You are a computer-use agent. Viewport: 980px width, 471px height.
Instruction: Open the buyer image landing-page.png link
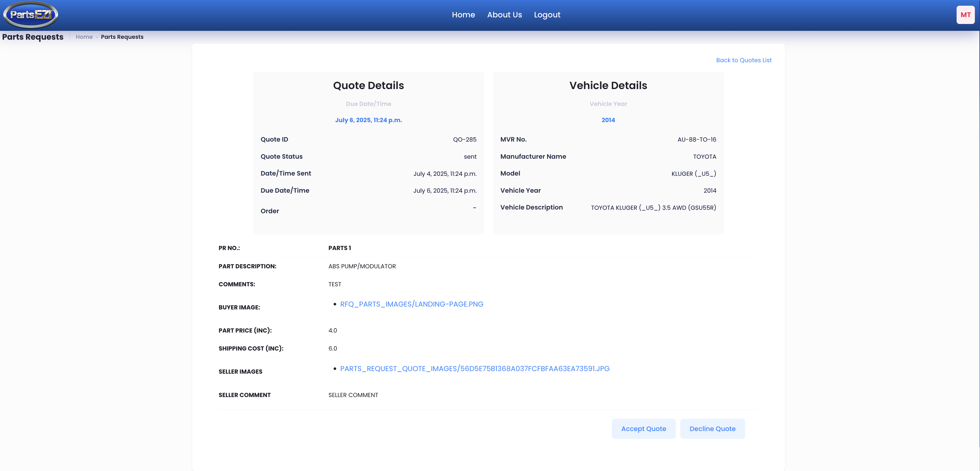coord(411,304)
